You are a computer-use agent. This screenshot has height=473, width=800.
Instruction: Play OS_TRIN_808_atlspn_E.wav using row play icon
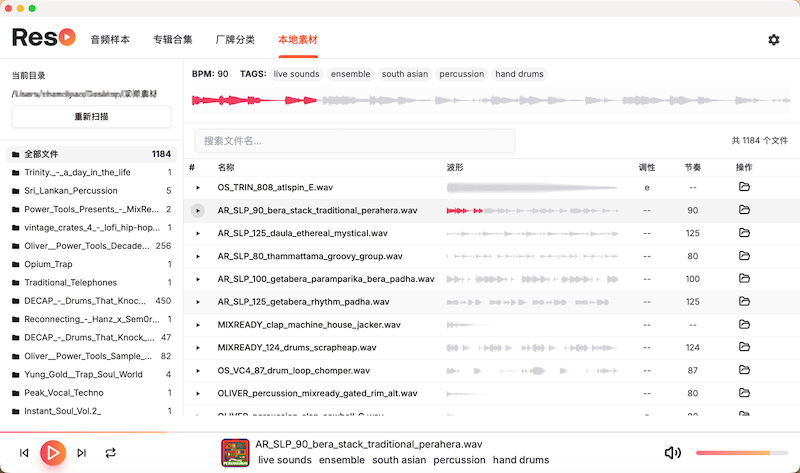coord(198,188)
